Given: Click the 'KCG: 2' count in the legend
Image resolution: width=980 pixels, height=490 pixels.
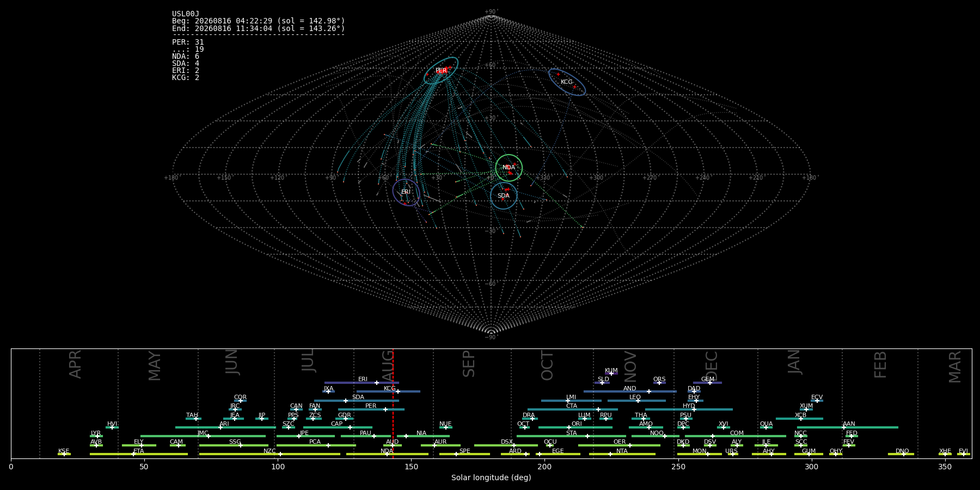Looking at the screenshot, I should pyautogui.click(x=186, y=77).
